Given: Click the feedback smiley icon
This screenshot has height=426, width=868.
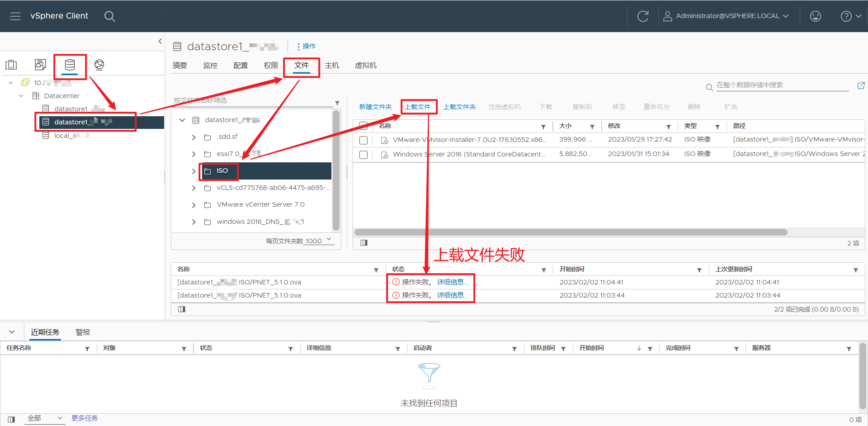Looking at the screenshot, I should pos(815,16).
